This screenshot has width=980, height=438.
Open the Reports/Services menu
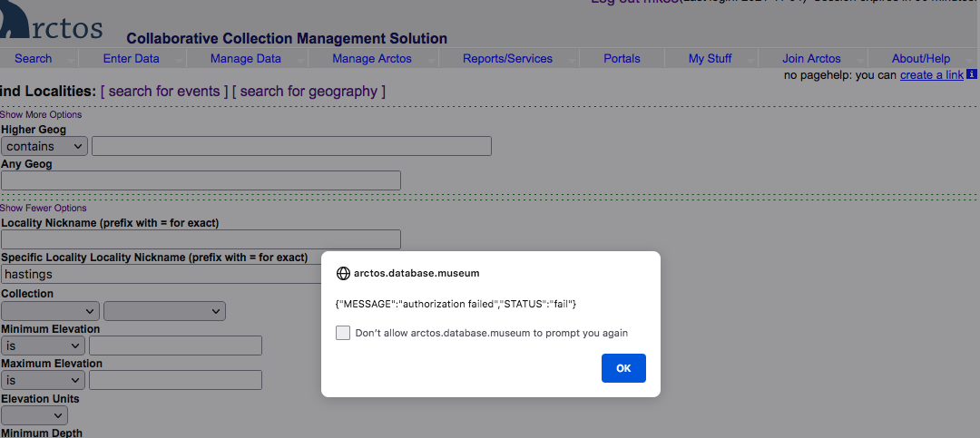coord(507,59)
